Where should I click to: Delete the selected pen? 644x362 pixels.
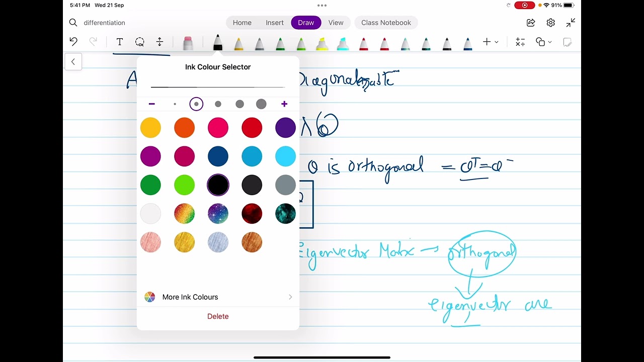click(218, 316)
